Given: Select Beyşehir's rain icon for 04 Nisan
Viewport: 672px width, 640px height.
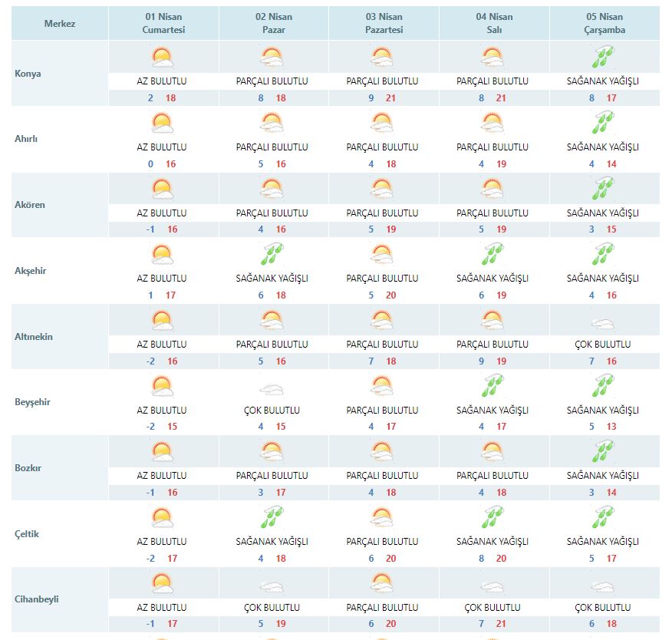Looking at the screenshot, I should (x=492, y=387).
